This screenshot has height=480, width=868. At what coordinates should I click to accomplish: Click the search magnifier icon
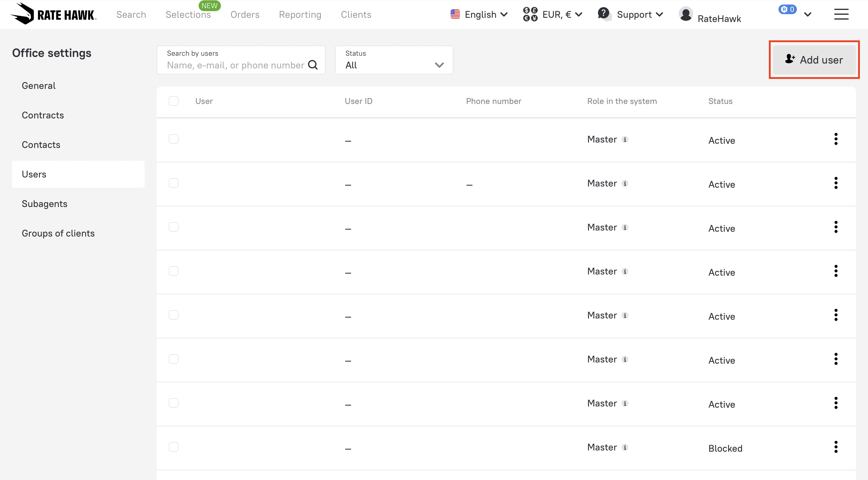[x=313, y=65]
